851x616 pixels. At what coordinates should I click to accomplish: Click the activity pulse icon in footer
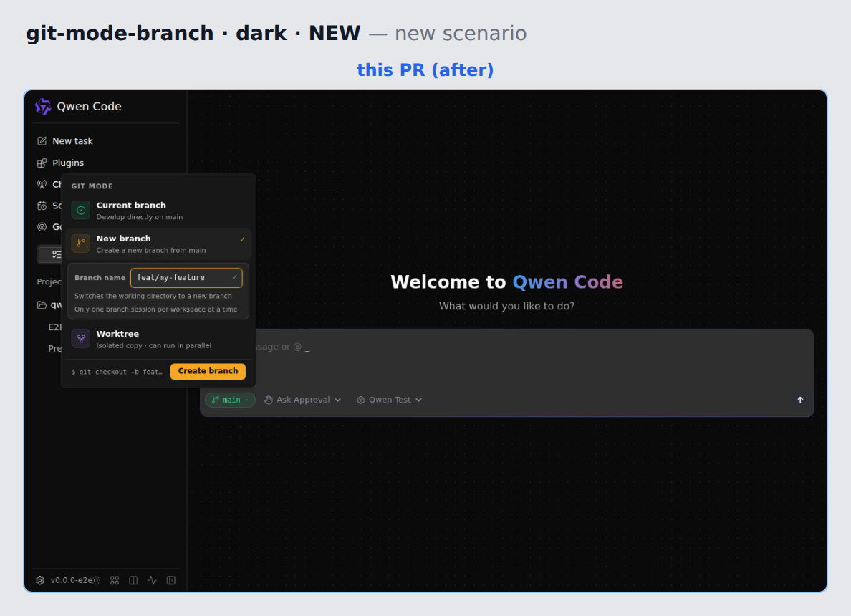[x=153, y=580]
